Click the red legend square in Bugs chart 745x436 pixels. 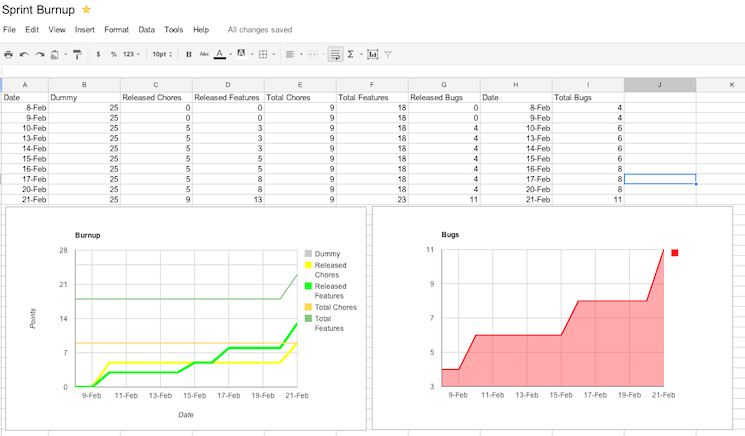pos(675,253)
